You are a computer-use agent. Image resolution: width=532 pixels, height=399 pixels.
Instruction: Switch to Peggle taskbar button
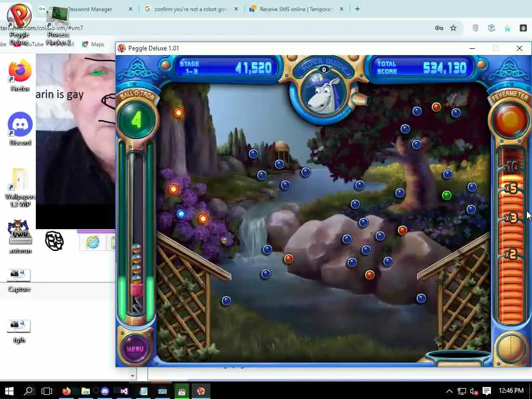pyautogui.click(x=201, y=391)
